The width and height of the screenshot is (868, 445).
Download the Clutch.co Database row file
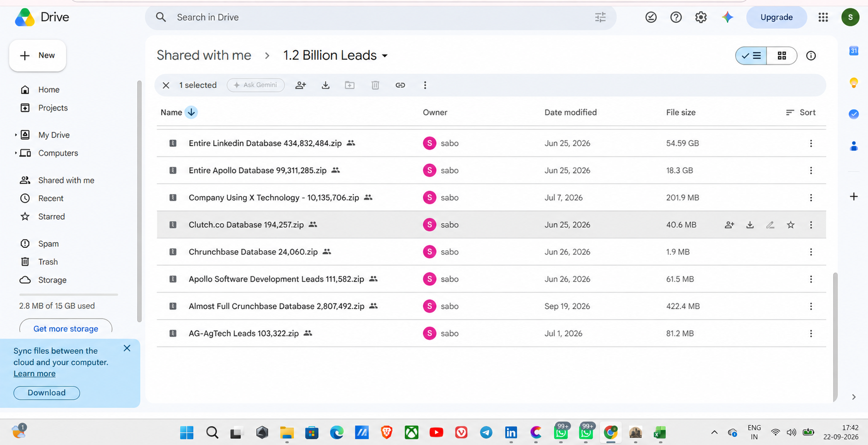(750, 225)
